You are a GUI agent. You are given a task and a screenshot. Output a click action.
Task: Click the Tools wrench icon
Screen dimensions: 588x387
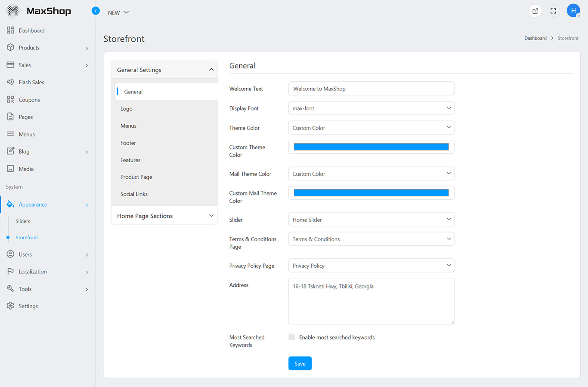[10, 289]
